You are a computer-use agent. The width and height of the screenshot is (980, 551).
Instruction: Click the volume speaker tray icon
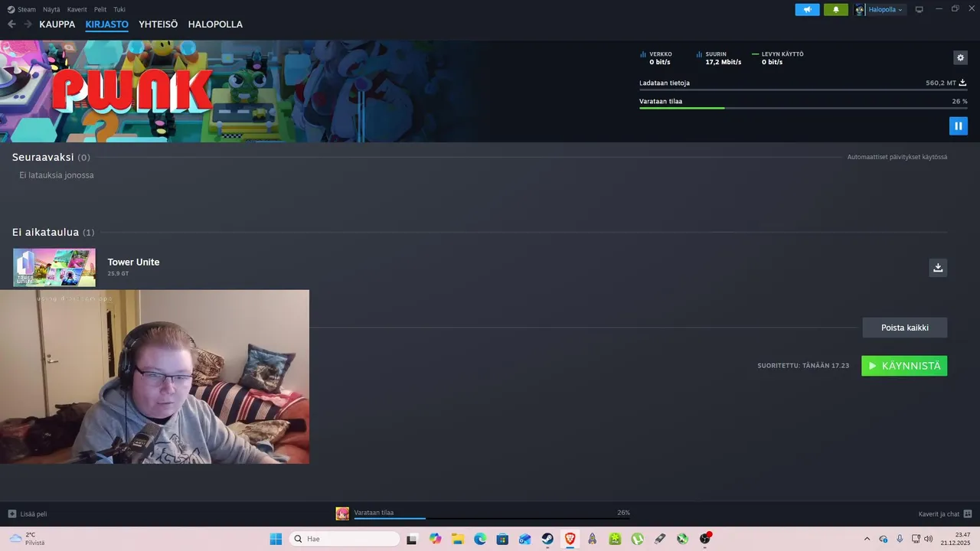pyautogui.click(x=929, y=539)
